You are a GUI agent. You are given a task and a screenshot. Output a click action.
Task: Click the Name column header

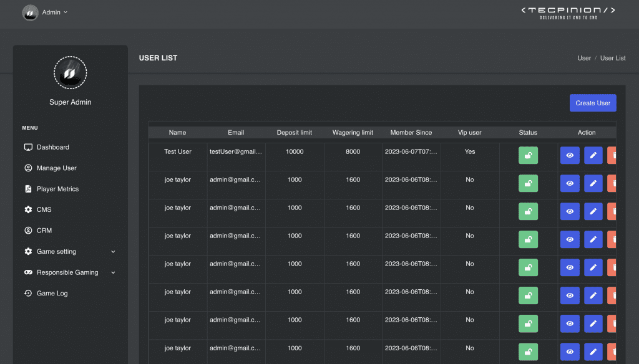[177, 132]
